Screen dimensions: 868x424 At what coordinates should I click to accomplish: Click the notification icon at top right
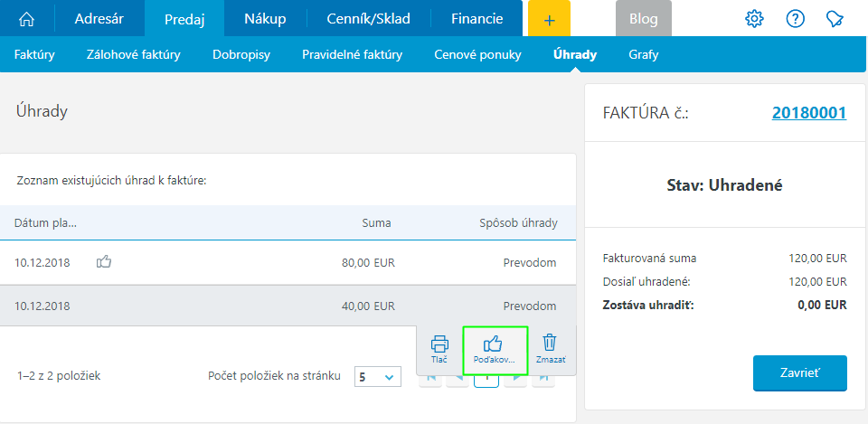(835, 19)
